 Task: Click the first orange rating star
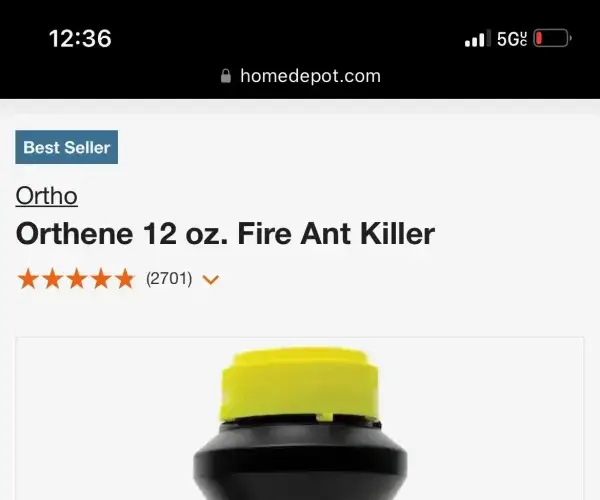point(28,279)
